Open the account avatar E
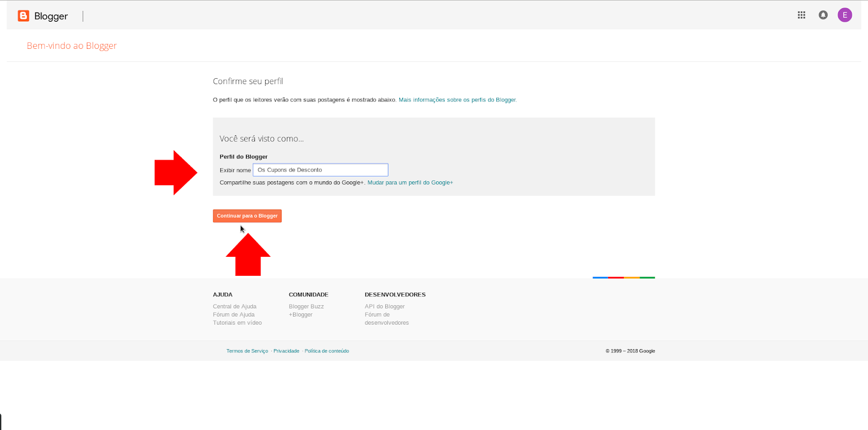The image size is (868, 430). 845,15
